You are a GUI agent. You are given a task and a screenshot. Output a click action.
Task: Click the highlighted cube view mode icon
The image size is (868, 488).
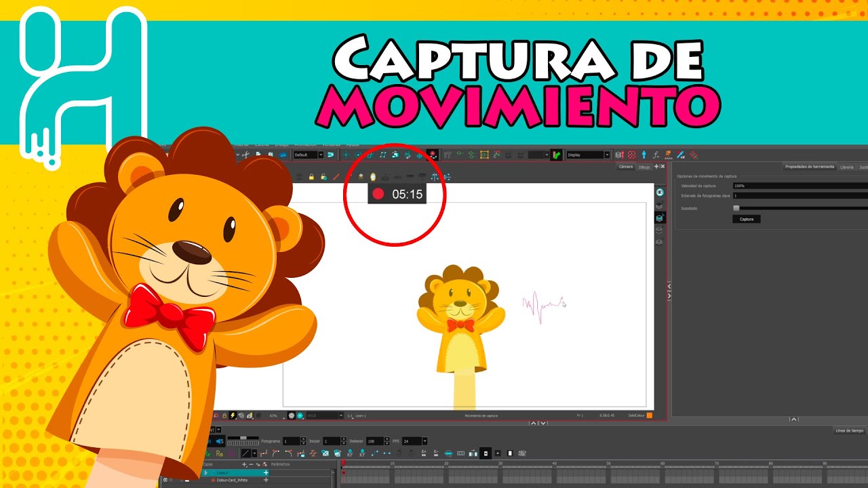659,218
